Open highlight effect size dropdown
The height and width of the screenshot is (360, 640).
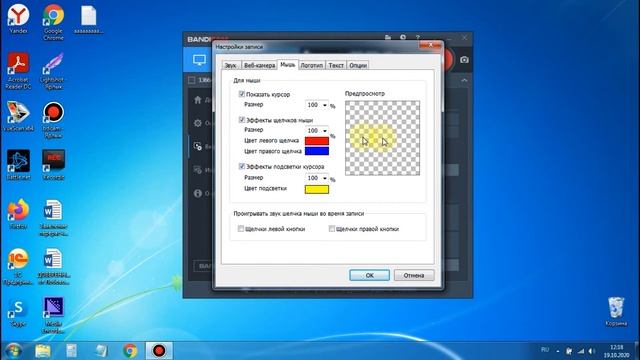317,178
